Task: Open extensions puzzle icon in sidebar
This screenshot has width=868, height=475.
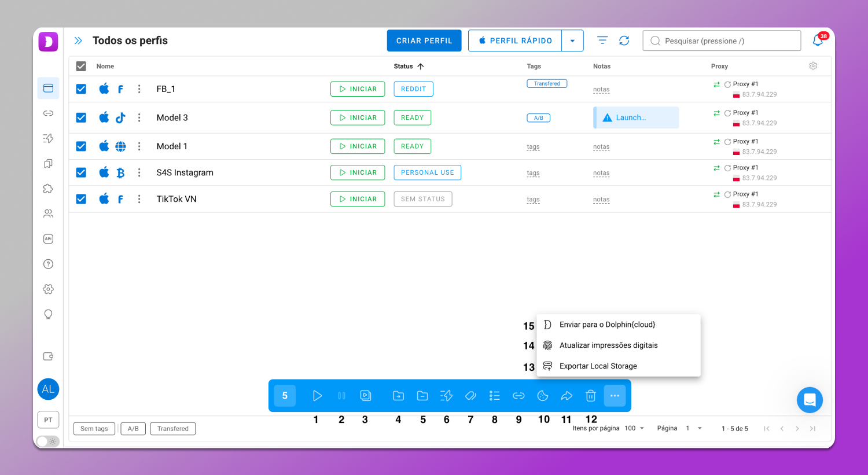Action: [x=48, y=189]
